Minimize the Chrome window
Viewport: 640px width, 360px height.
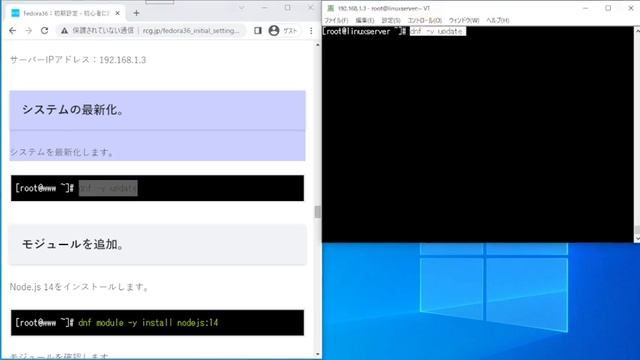click(264, 7)
